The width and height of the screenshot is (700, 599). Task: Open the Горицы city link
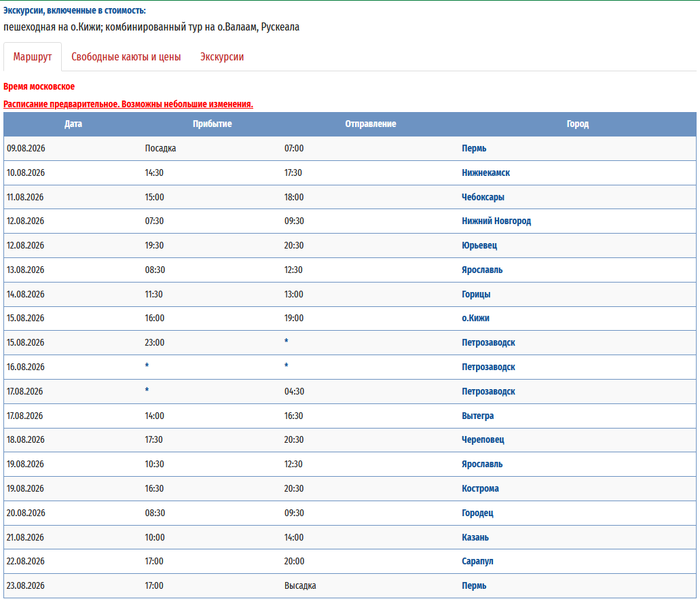pyautogui.click(x=476, y=294)
